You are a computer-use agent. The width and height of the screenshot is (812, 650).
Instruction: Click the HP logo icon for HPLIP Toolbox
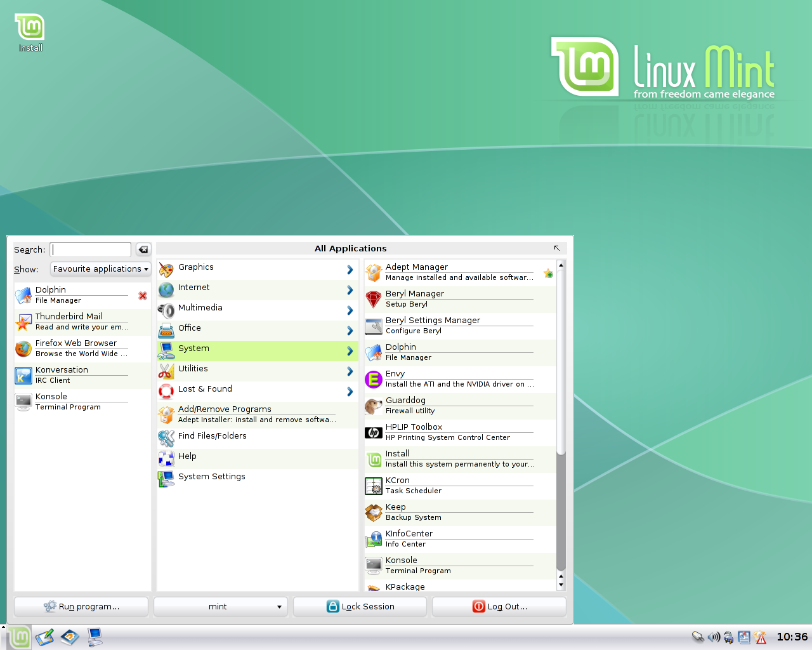(374, 432)
